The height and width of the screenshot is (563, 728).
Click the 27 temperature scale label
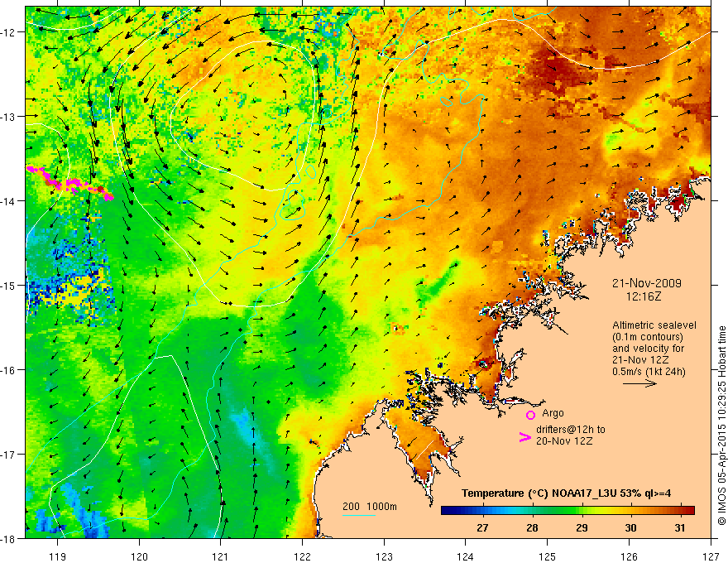482,527
